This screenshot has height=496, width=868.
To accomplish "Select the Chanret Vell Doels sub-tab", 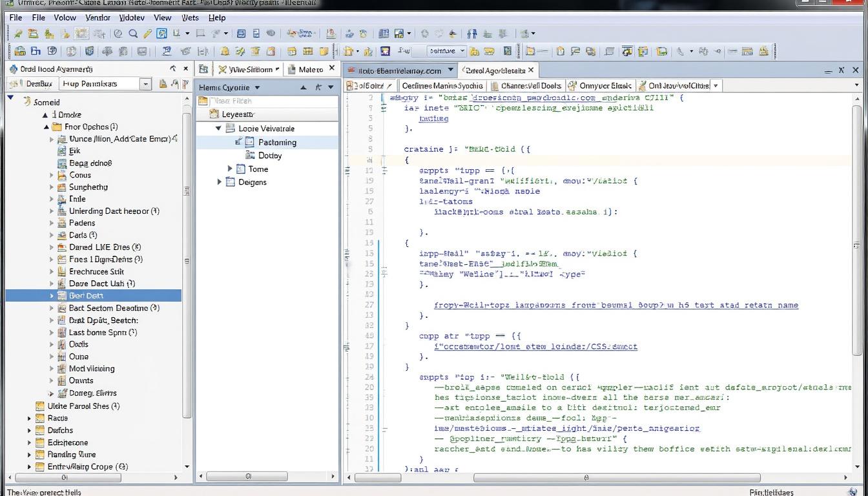I will 526,85.
